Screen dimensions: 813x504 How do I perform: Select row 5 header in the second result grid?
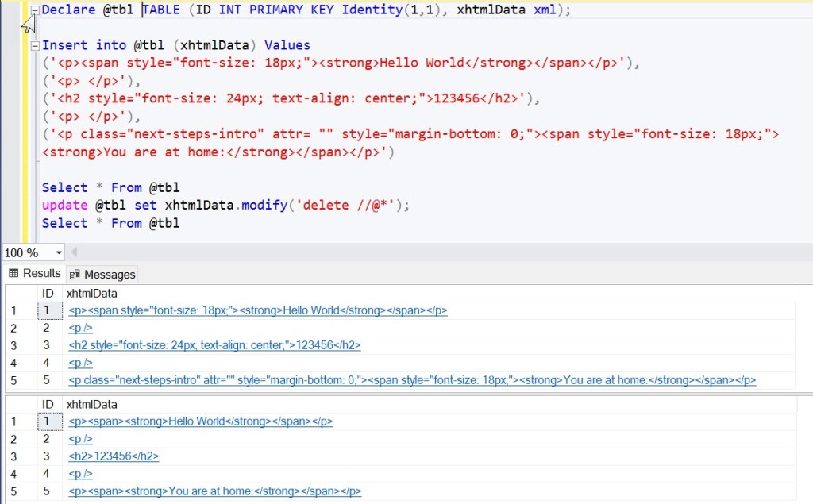coord(14,491)
